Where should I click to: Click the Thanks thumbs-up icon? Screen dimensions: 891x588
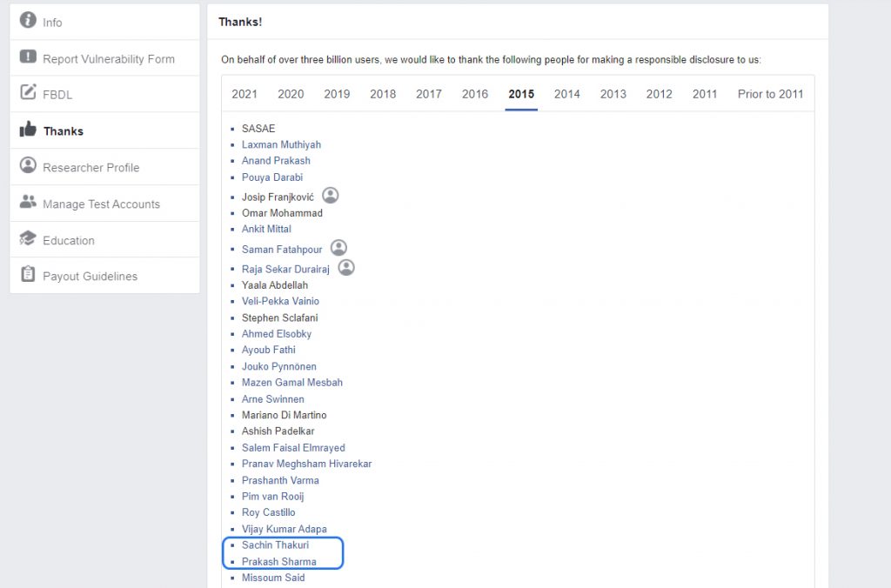click(x=28, y=129)
